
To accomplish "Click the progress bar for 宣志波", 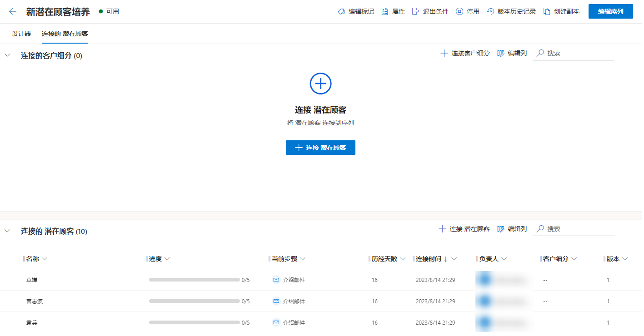I will [x=194, y=301].
